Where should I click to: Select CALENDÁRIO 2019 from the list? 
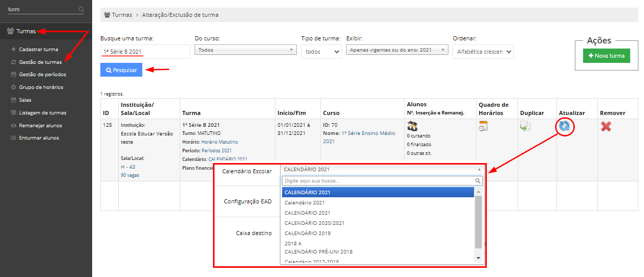coord(307,234)
